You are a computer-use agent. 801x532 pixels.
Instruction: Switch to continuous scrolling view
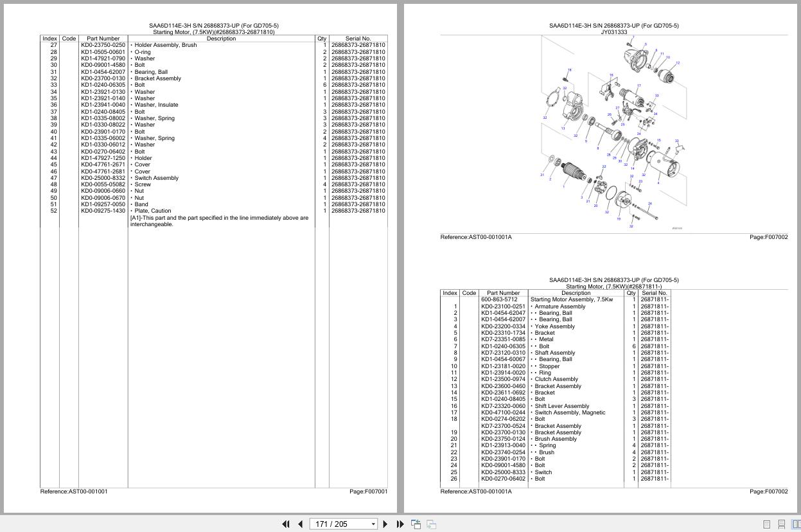tap(782, 524)
